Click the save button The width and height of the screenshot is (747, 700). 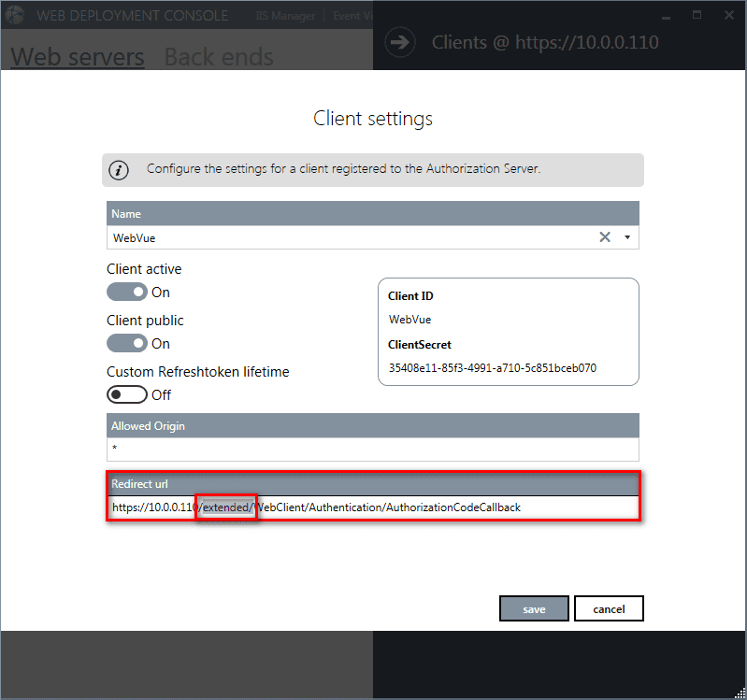coord(534,608)
